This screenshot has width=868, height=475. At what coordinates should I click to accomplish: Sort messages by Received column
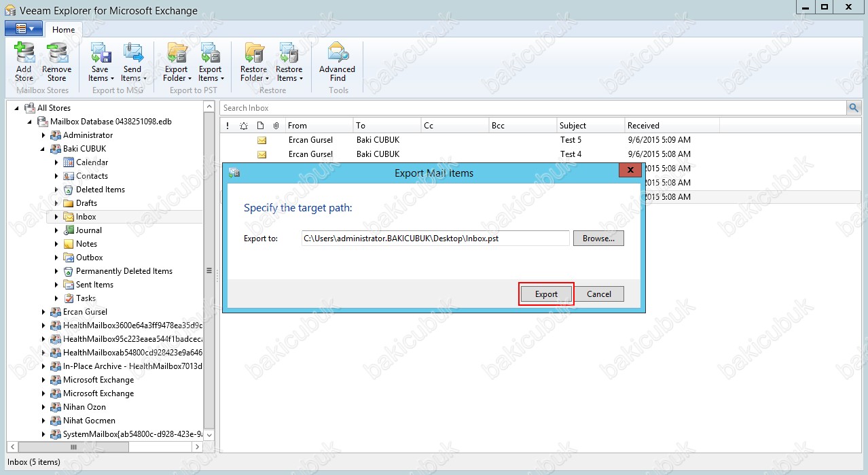click(x=672, y=126)
